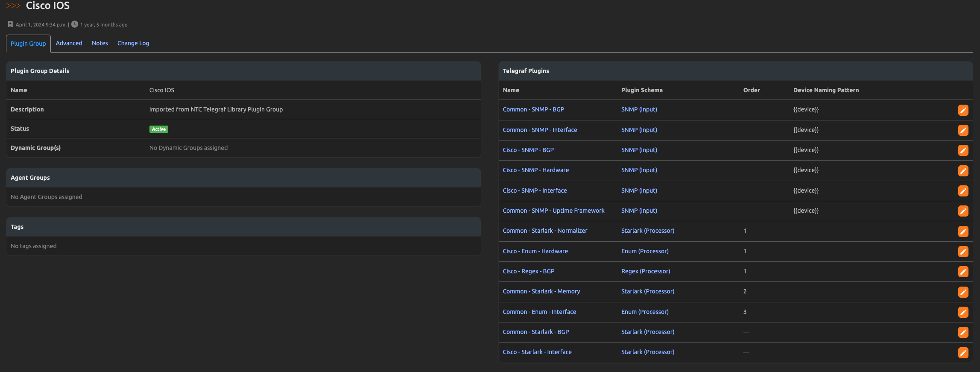The width and height of the screenshot is (980, 372).
Task: Click the green Active status badge
Action: click(158, 129)
